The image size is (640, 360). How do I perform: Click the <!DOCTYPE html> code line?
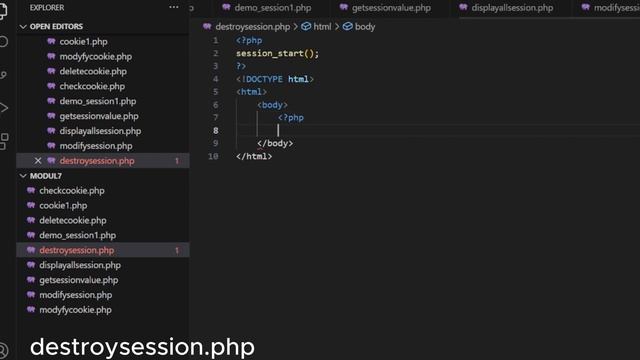(x=275, y=79)
